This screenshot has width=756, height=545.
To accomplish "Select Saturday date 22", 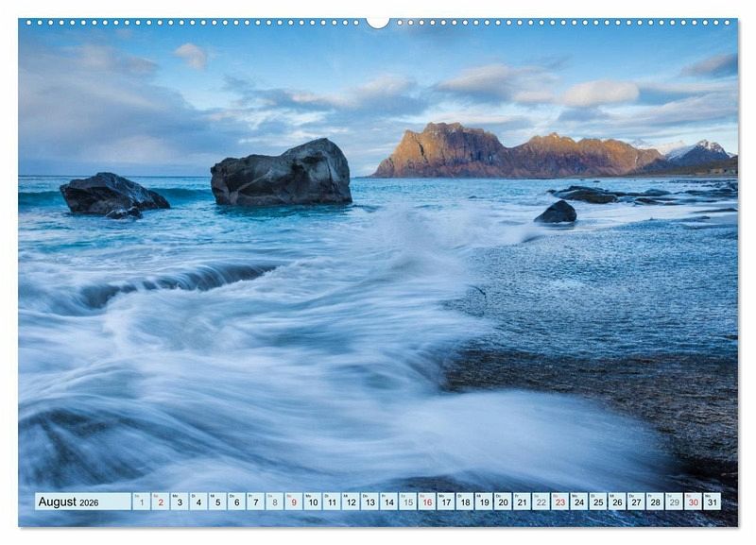I will 541,502.
